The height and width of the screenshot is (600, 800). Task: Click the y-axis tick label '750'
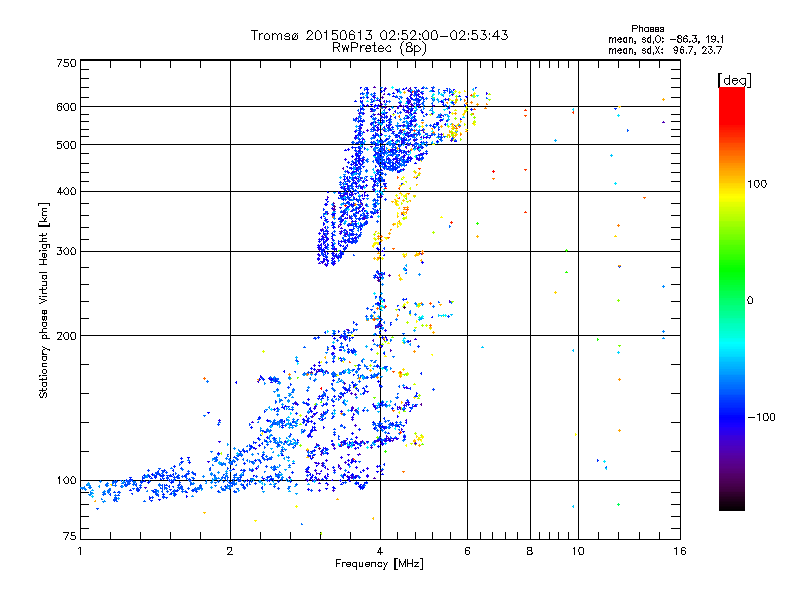66,63
